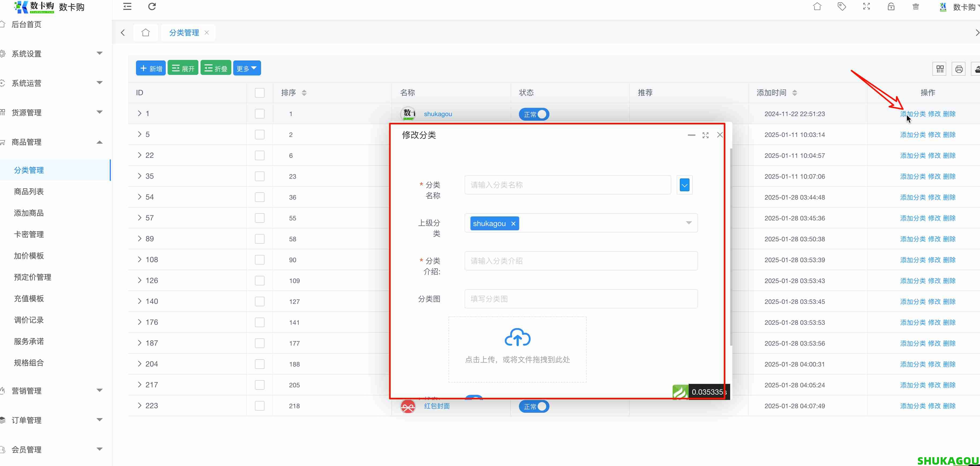Click the print icon above the table
Viewport: 980px width, 466px height.
959,68
